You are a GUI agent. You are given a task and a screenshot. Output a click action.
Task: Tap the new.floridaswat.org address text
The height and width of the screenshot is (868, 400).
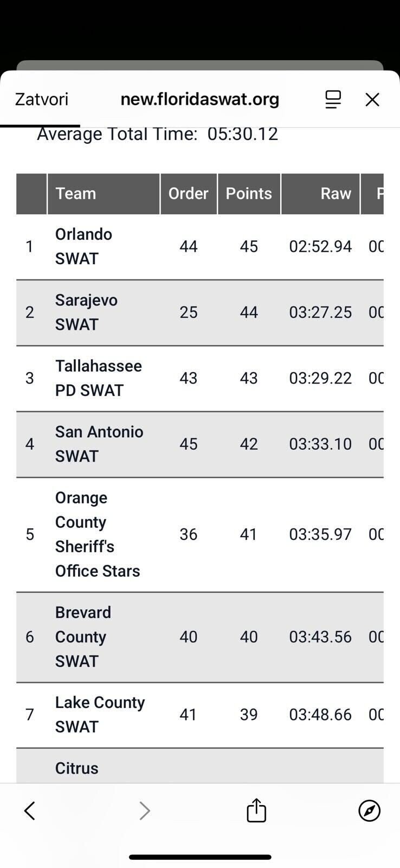coord(200,99)
